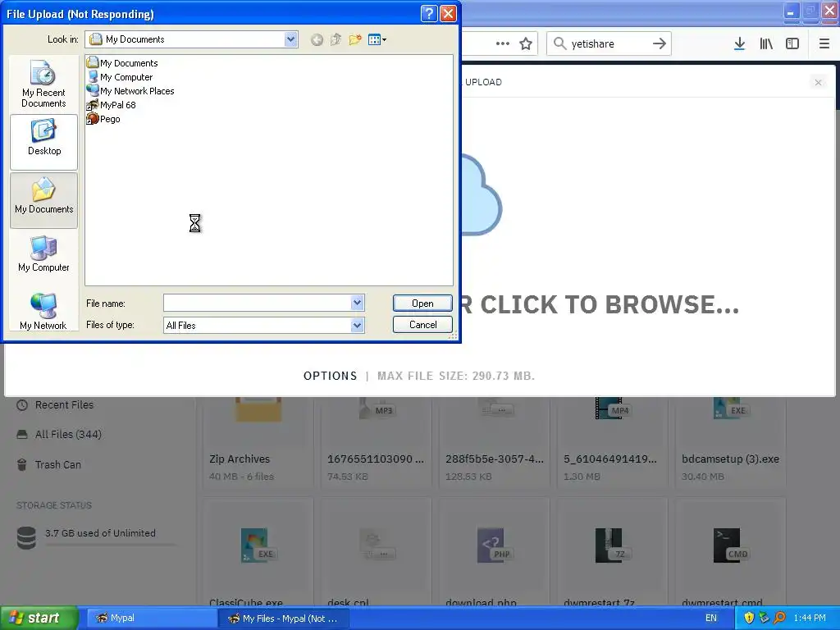Open Recent Files in sidebar

(64, 405)
